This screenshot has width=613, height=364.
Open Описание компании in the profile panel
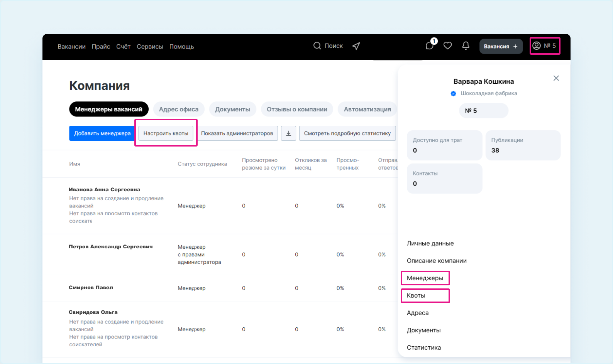pyautogui.click(x=437, y=261)
